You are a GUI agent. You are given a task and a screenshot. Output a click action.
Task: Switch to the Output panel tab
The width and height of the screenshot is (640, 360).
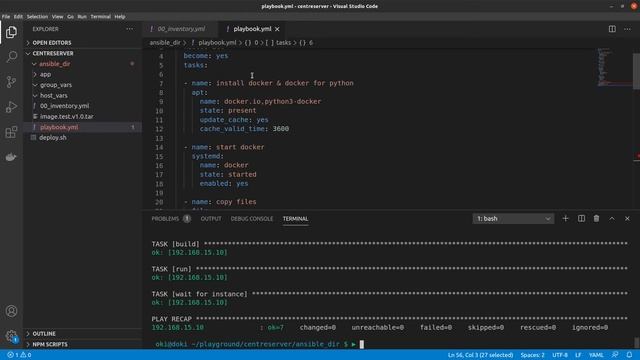tap(211, 219)
